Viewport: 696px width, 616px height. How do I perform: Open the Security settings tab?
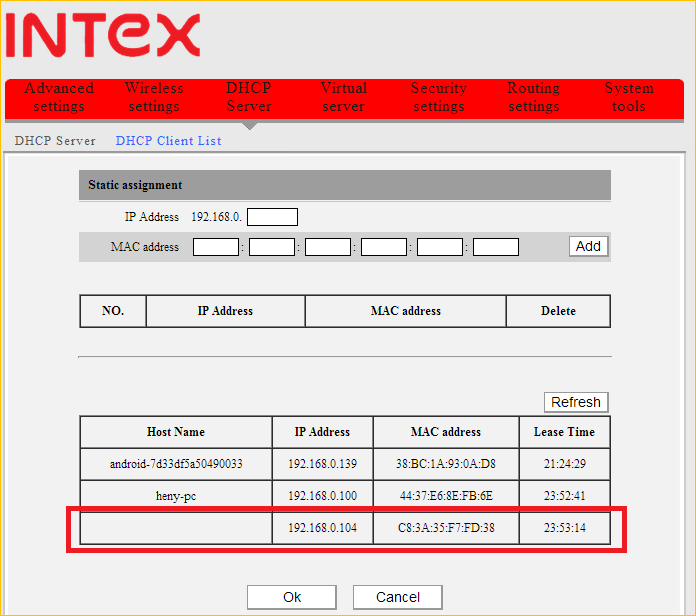(438, 97)
